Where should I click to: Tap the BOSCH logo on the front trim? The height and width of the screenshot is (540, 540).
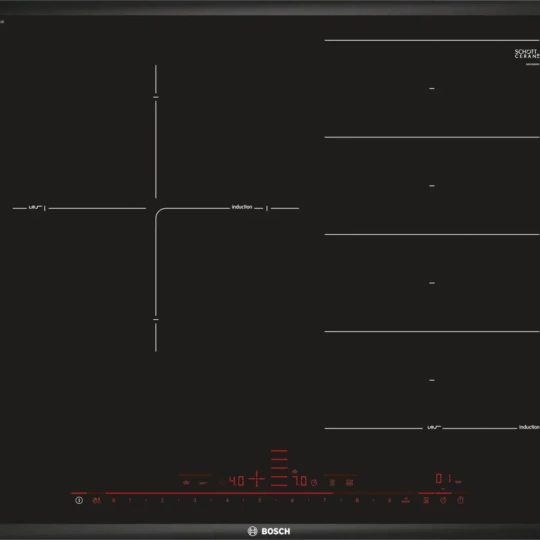point(269,531)
